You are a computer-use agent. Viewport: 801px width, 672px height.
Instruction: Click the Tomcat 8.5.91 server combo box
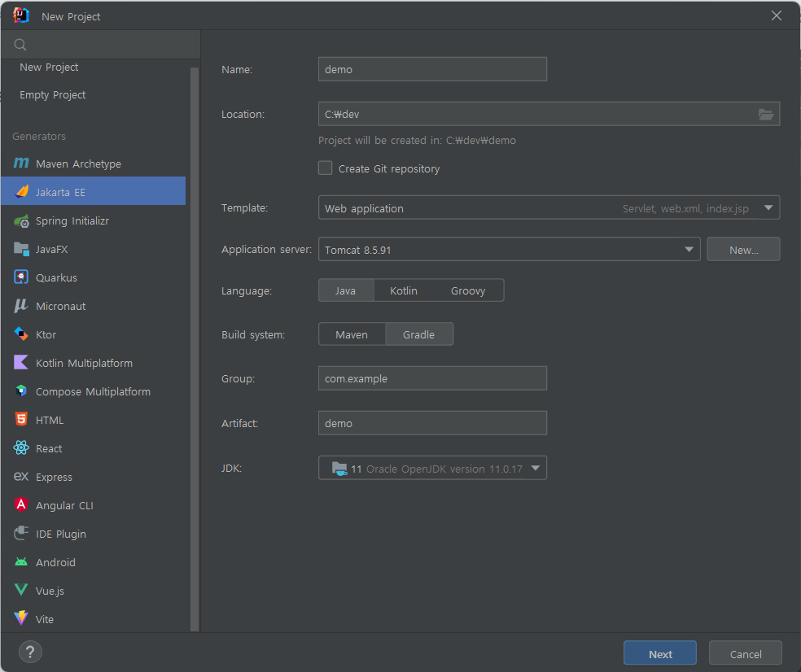[x=509, y=249]
